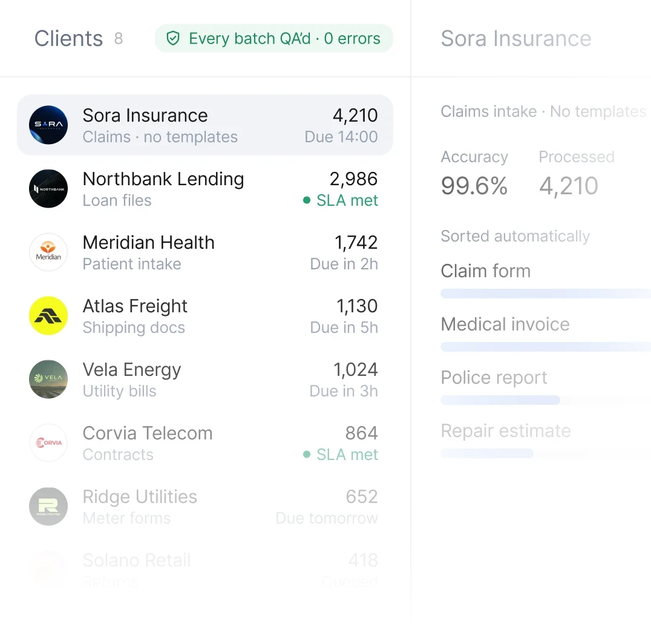Click the Processed 4,210 value in detail panel
The image size is (651, 644).
568,185
